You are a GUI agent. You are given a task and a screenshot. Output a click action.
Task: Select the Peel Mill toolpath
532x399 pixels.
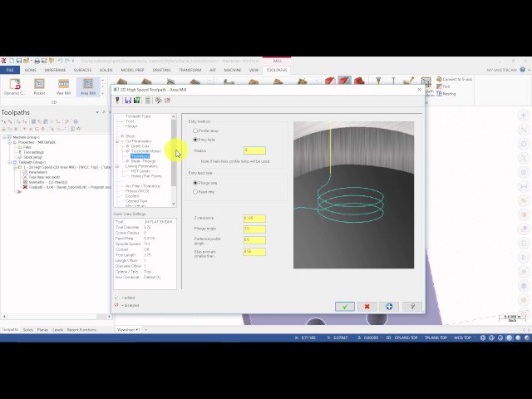(x=63, y=86)
